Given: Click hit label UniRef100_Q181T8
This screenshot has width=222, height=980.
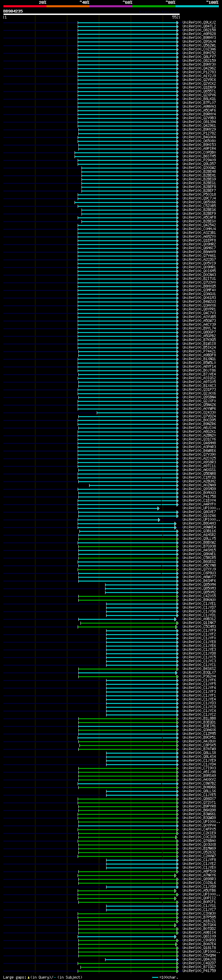Looking at the screenshot, I should point(199,948).
